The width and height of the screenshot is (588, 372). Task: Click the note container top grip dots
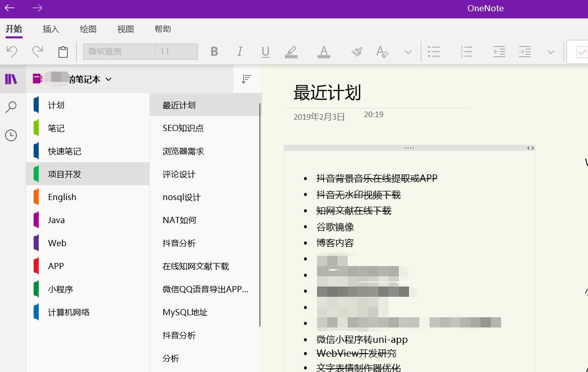[409, 148]
